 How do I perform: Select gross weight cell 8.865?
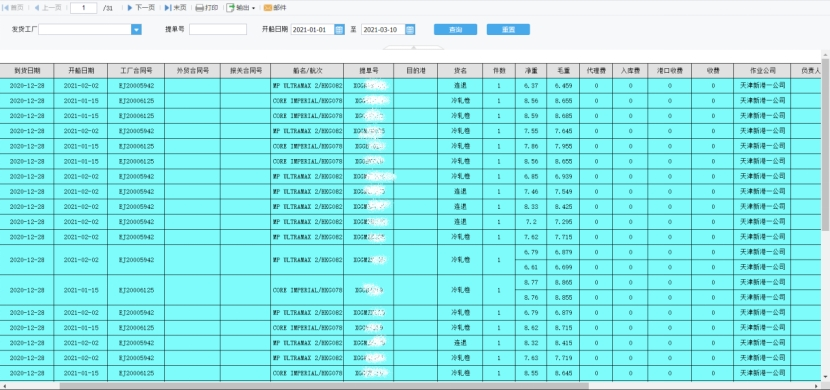coord(563,283)
